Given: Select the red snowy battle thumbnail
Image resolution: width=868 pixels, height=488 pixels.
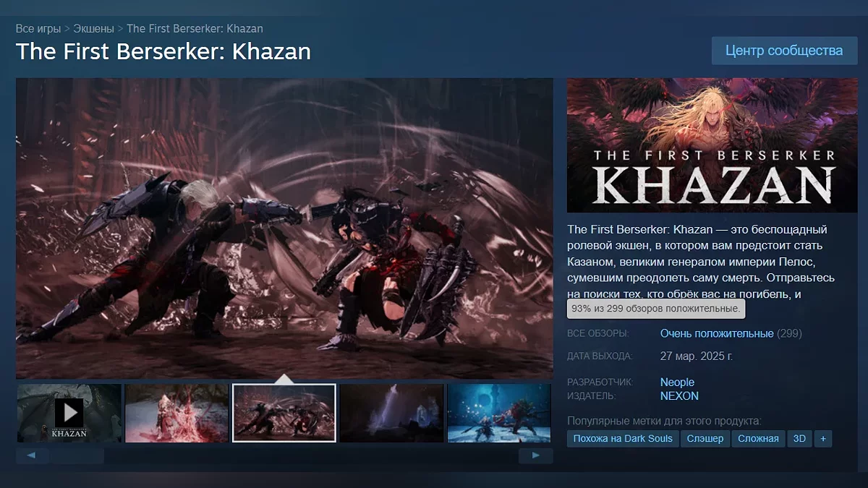Looking at the screenshot, I should click(x=176, y=413).
